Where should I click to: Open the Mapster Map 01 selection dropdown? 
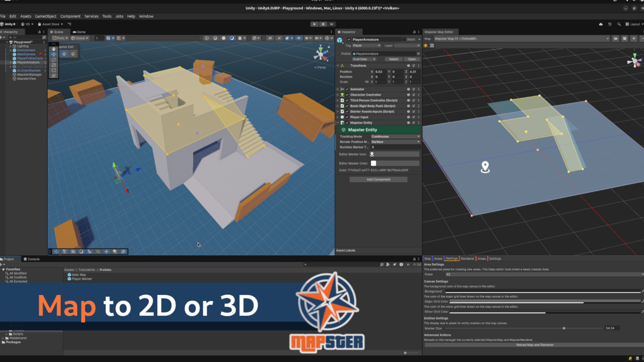[x=522, y=39]
